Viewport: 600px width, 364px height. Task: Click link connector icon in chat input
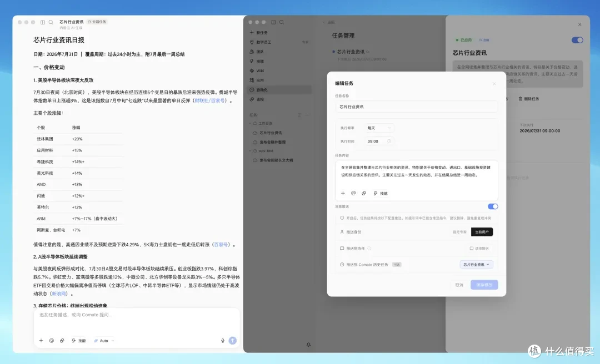62,341
